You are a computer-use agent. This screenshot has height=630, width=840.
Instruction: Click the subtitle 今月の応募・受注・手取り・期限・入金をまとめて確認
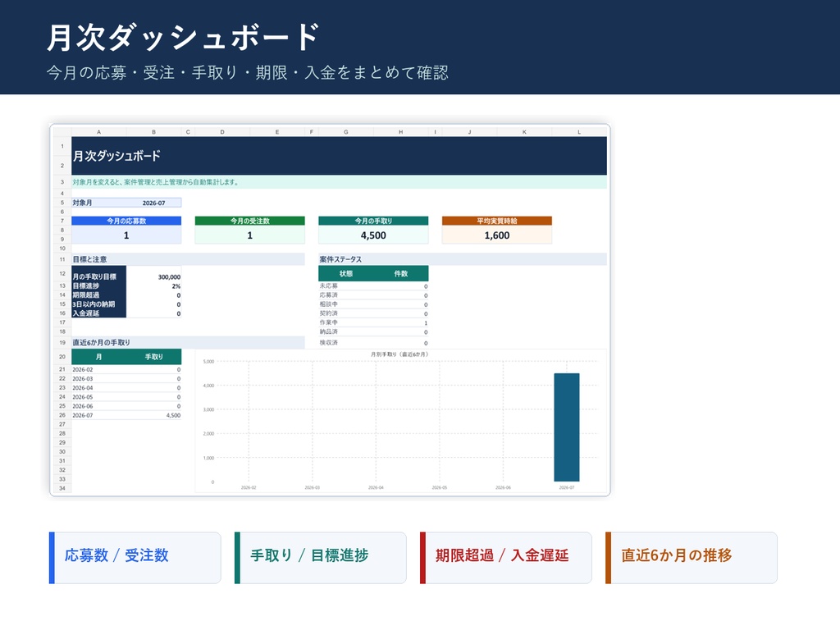click(248, 72)
